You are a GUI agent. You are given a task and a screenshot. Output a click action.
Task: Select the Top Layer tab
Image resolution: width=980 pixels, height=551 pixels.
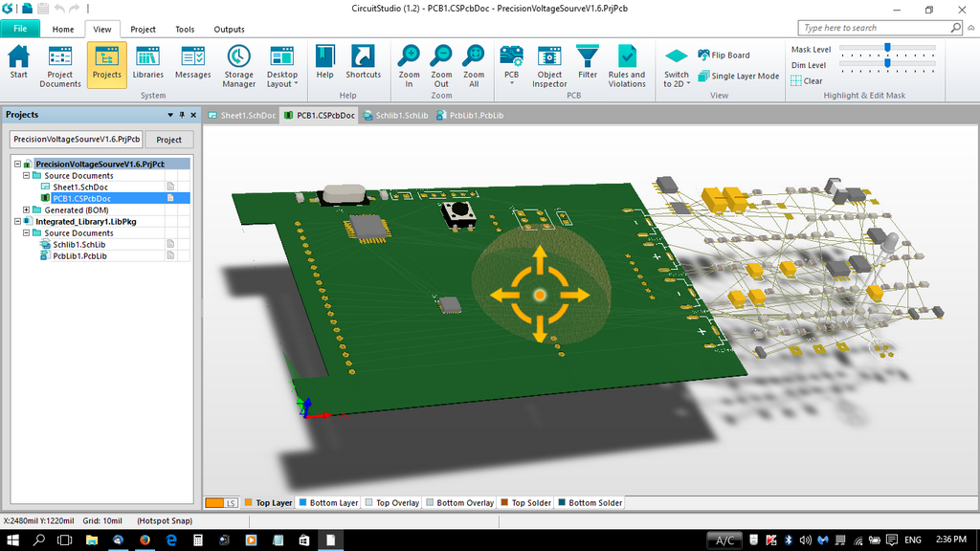(268, 503)
